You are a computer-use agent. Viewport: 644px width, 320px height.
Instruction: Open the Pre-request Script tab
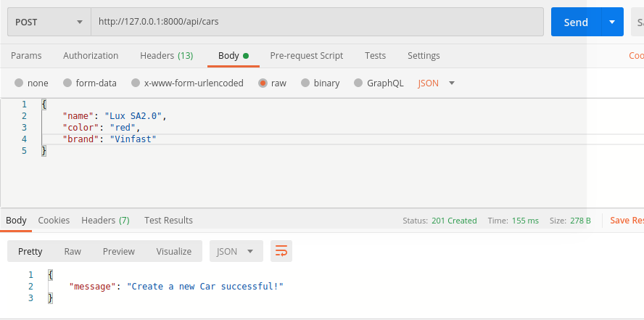pyautogui.click(x=306, y=56)
